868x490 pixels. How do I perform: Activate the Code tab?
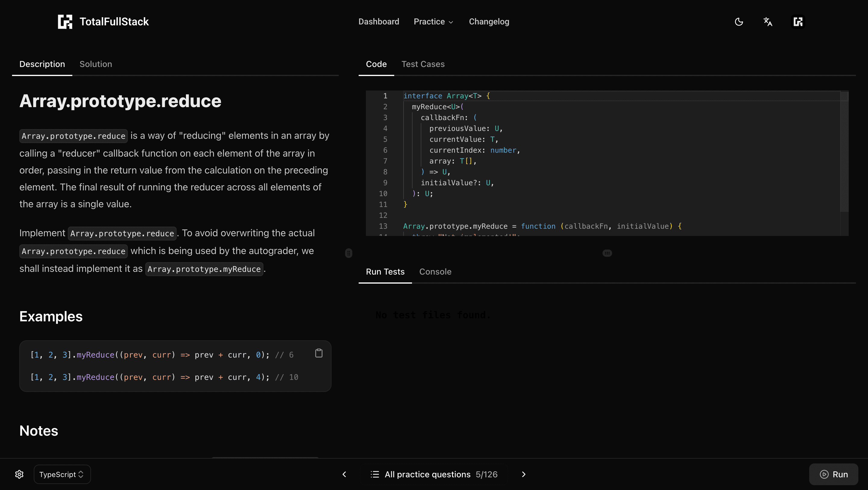pos(376,64)
